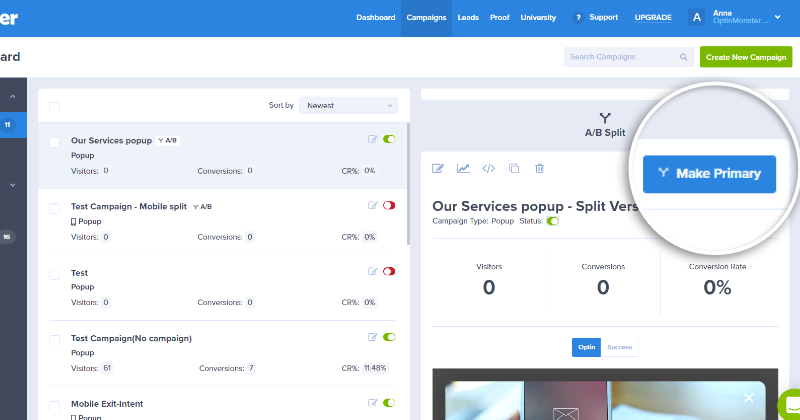The image size is (800, 420).
Task: Enable the Test Campaign - Mobile split toggle
Action: [389, 205]
